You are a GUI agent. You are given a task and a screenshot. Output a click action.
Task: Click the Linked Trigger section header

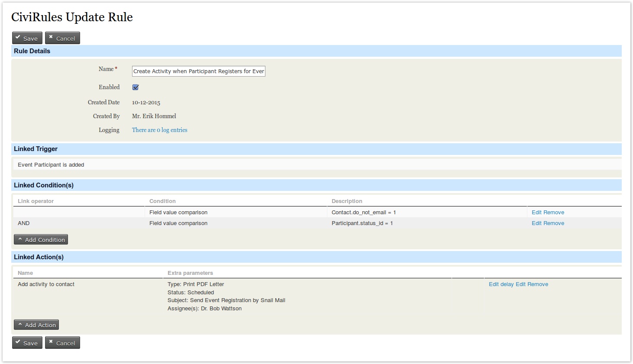[36, 149]
